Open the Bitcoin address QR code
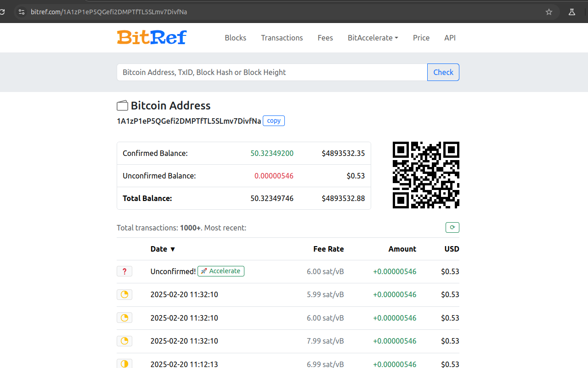588x368 pixels. 425,175
